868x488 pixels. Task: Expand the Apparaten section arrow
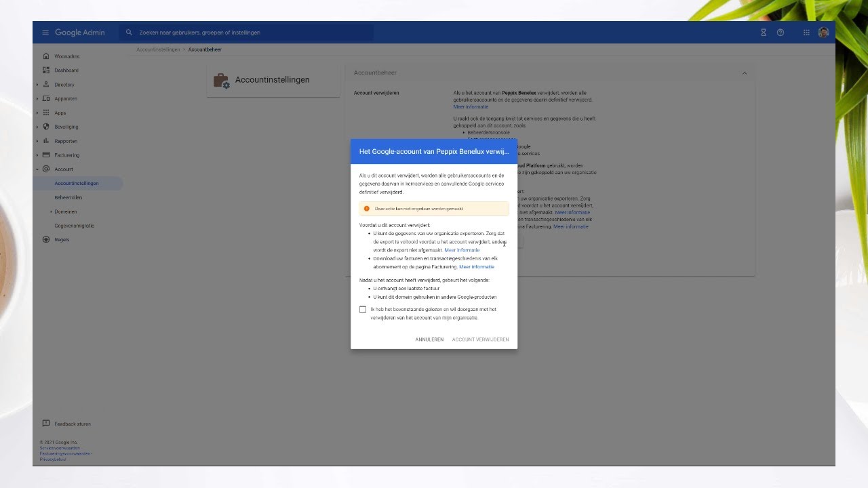37,99
